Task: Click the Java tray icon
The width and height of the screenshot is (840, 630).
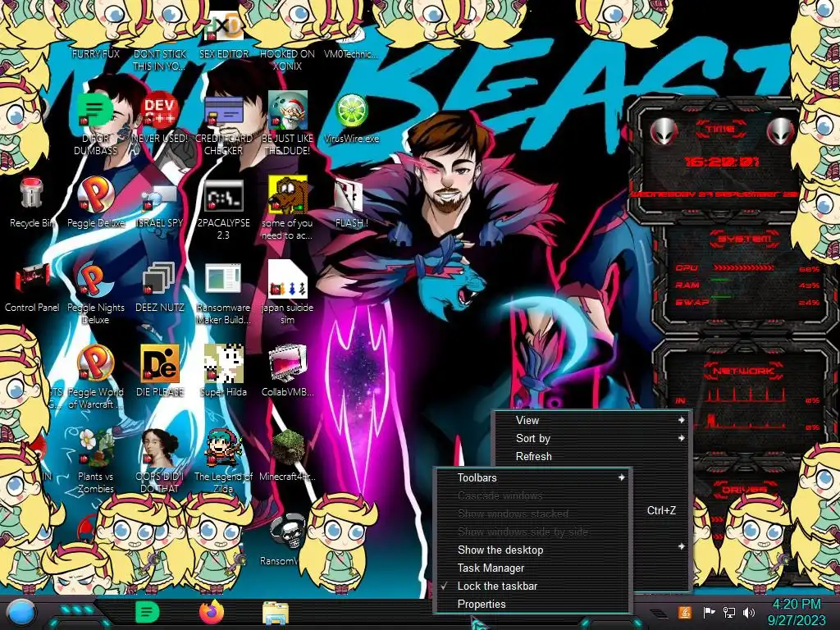Action: click(685, 612)
